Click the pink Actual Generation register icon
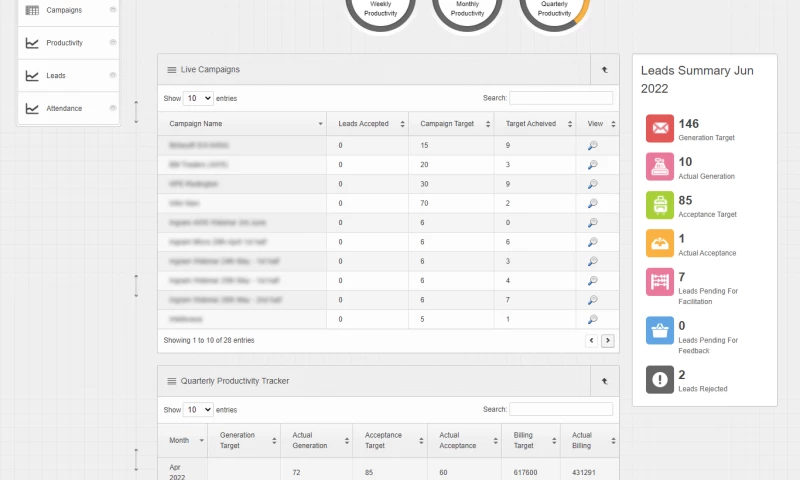Viewport: 800px width, 480px height. point(660,167)
